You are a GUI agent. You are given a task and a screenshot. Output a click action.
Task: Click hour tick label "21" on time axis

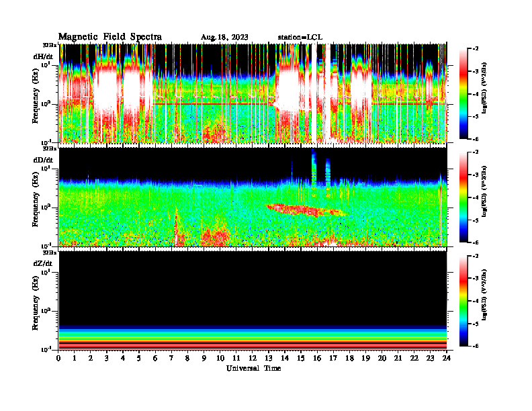(398, 358)
